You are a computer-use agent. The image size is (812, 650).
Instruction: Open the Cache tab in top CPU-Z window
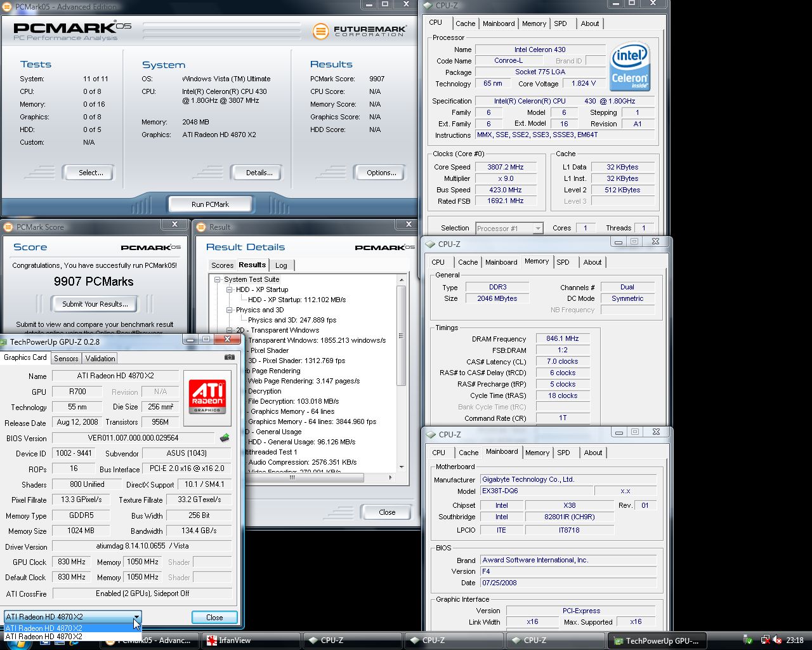(x=465, y=23)
